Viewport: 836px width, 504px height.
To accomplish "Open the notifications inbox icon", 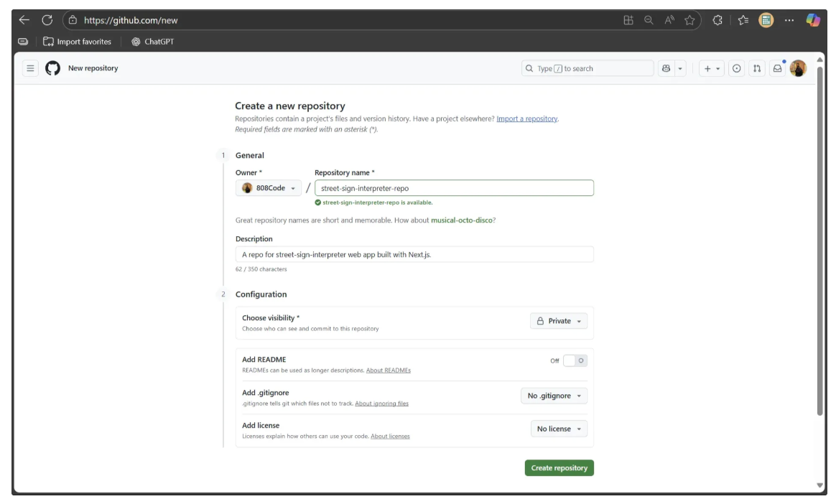I will click(x=777, y=68).
